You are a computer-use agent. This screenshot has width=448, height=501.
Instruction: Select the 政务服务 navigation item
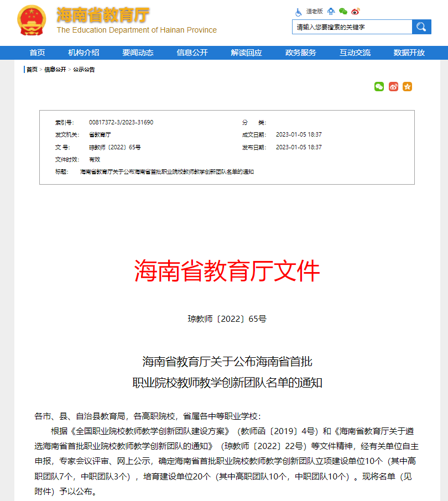(x=300, y=53)
